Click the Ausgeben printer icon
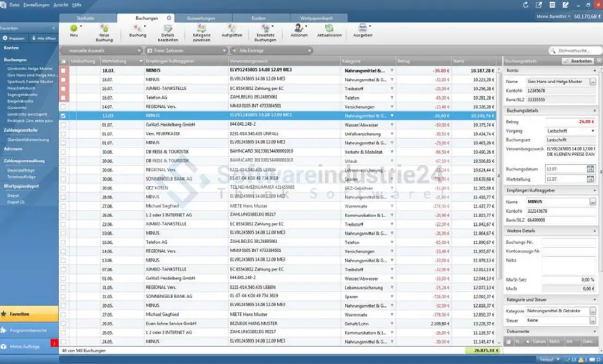Viewport: 603px width, 364px height. click(362, 28)
